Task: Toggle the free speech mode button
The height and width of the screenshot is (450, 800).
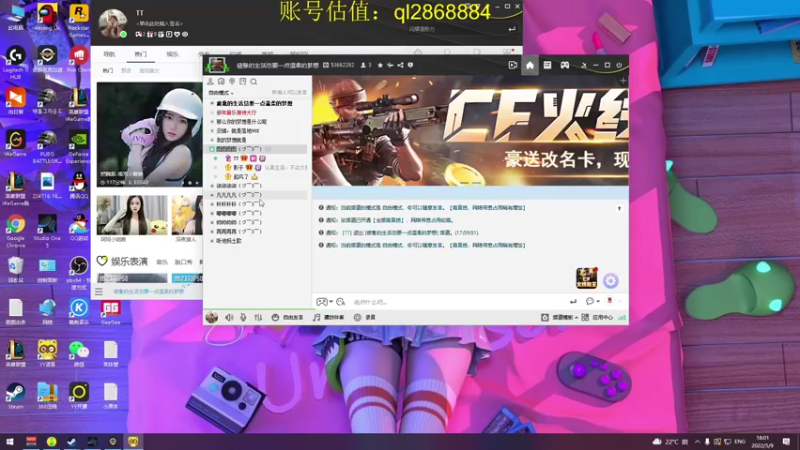Action: [287, 317]
